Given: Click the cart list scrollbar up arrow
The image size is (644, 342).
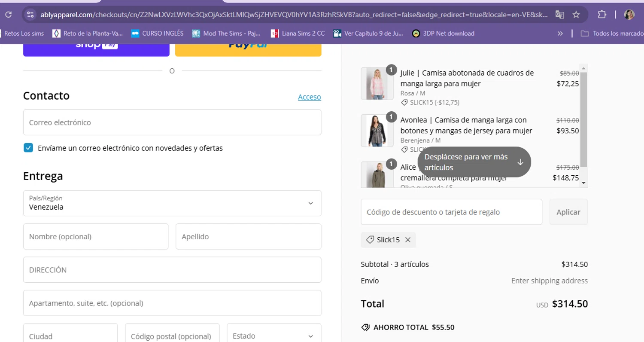Looking at the screenshot, I should click(x=583, y=68).
